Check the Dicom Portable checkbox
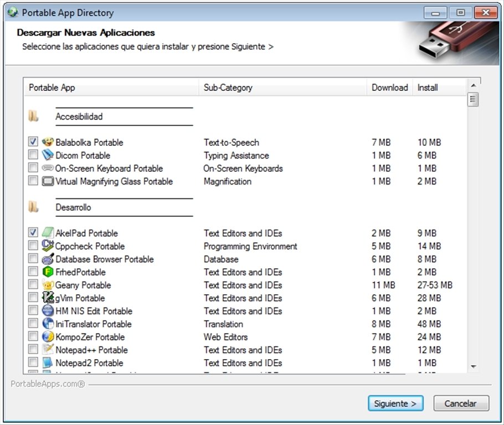This screenshot has height=425, width=504. [33, 155]
